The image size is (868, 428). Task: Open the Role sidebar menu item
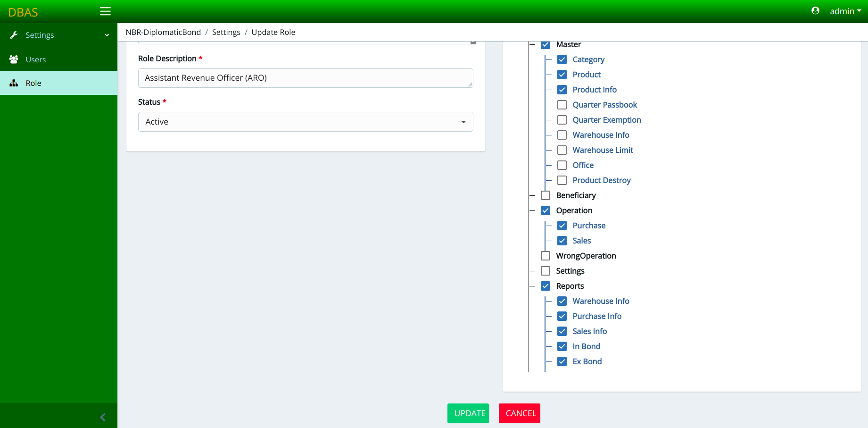(58, 83)
